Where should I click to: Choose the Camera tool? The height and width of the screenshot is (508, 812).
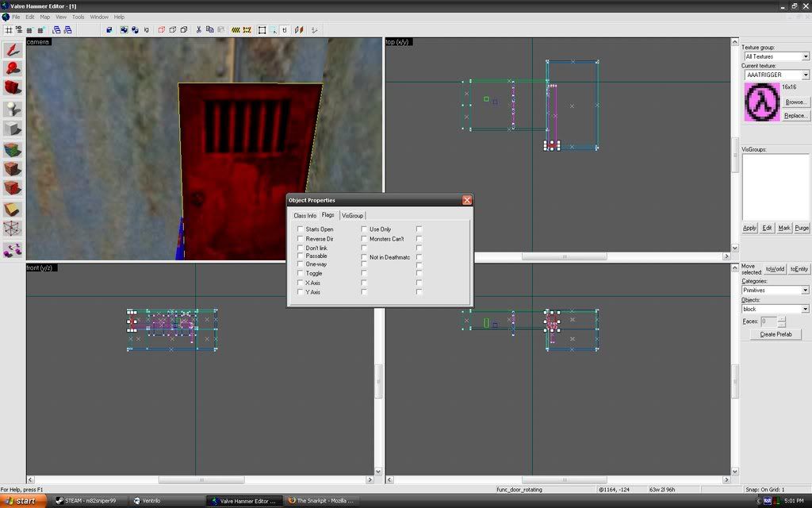[x=13, y=88]
